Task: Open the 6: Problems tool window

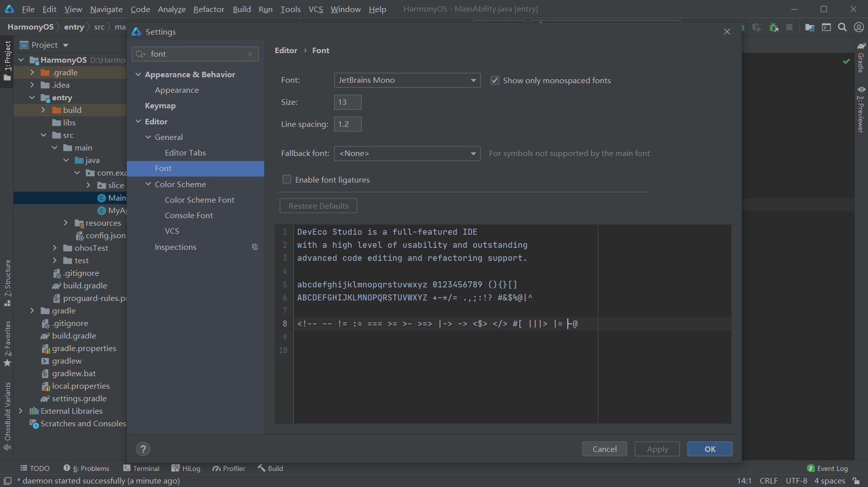Action: (x=86, y=468)
